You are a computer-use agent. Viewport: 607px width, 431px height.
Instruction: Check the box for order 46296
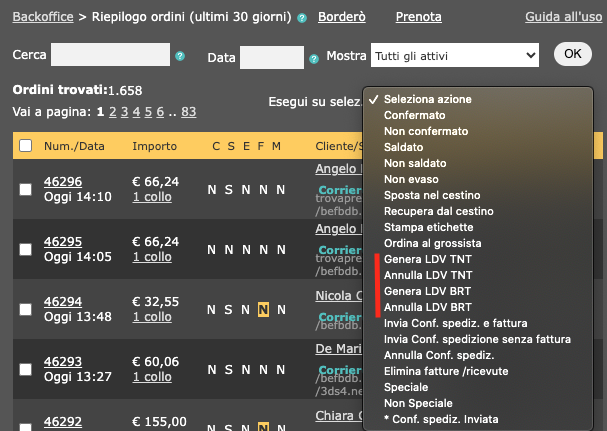click(x=25, y=189)
